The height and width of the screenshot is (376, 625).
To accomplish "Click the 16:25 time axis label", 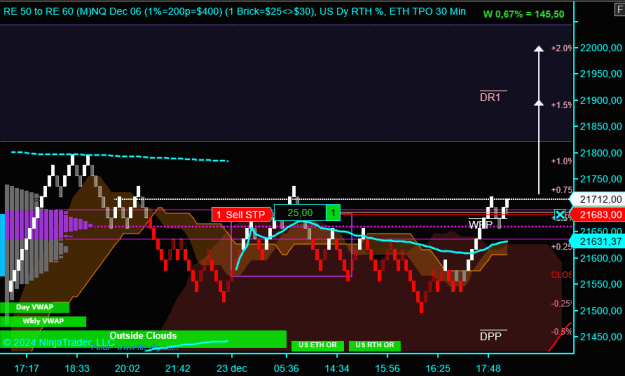I will [438, 368].
